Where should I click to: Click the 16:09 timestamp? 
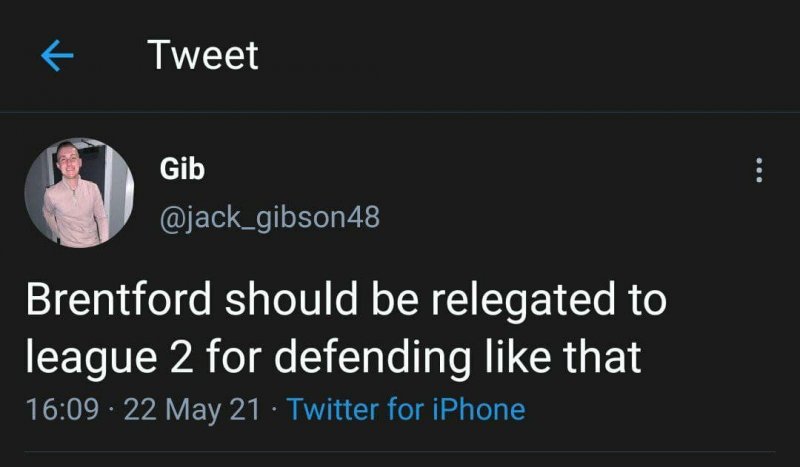tap(62, 408)
